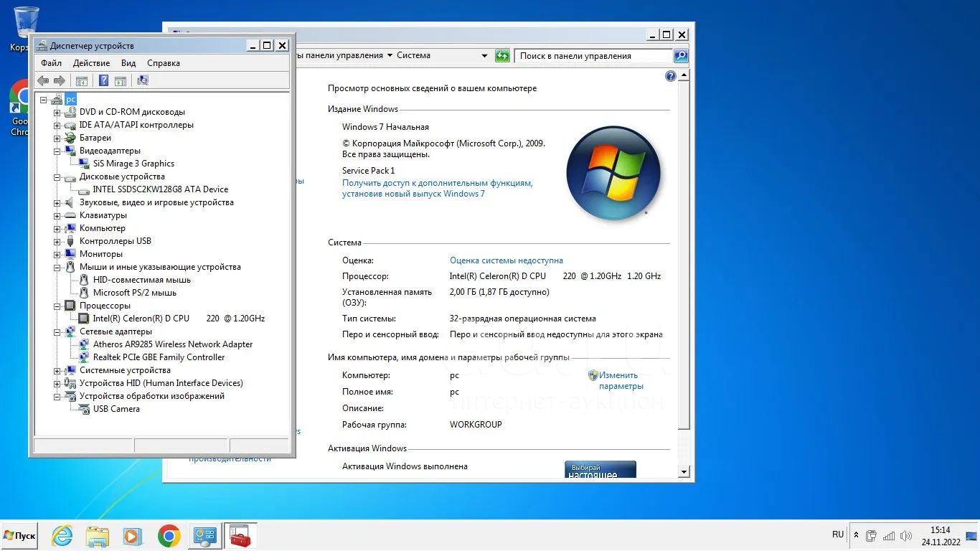
Task: Open the Оценка системы недоступна link
Action: coord(506,260)
